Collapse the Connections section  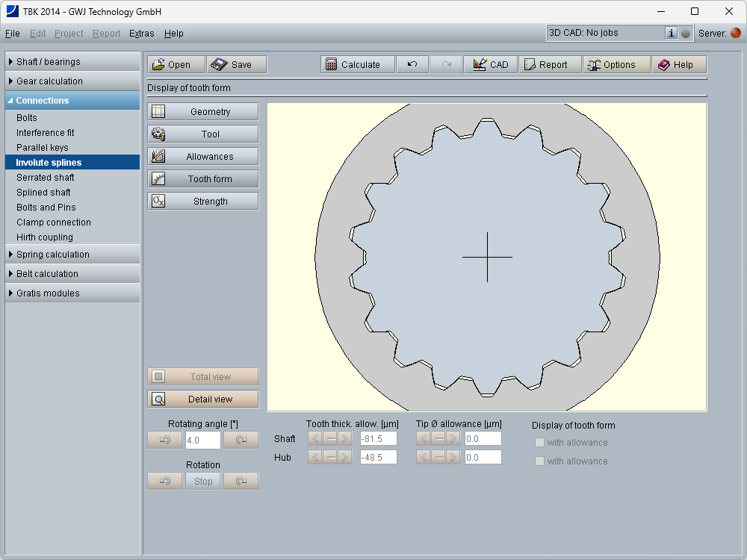point(72,101)
